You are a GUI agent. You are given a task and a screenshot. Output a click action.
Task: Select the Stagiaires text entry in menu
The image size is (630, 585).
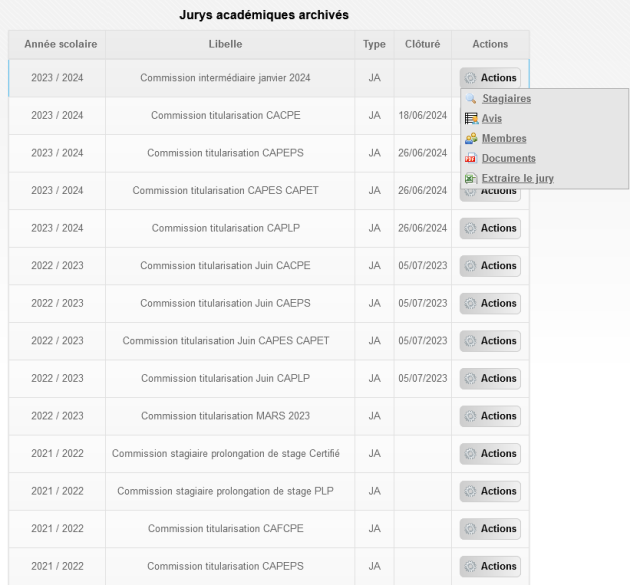(506, 99)
